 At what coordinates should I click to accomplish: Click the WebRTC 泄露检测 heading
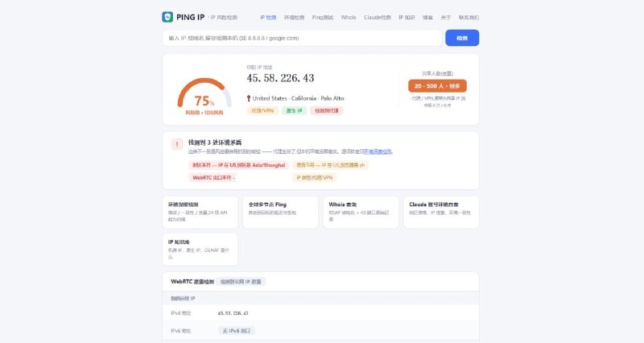pyautogui.click(x=192, y=282)
